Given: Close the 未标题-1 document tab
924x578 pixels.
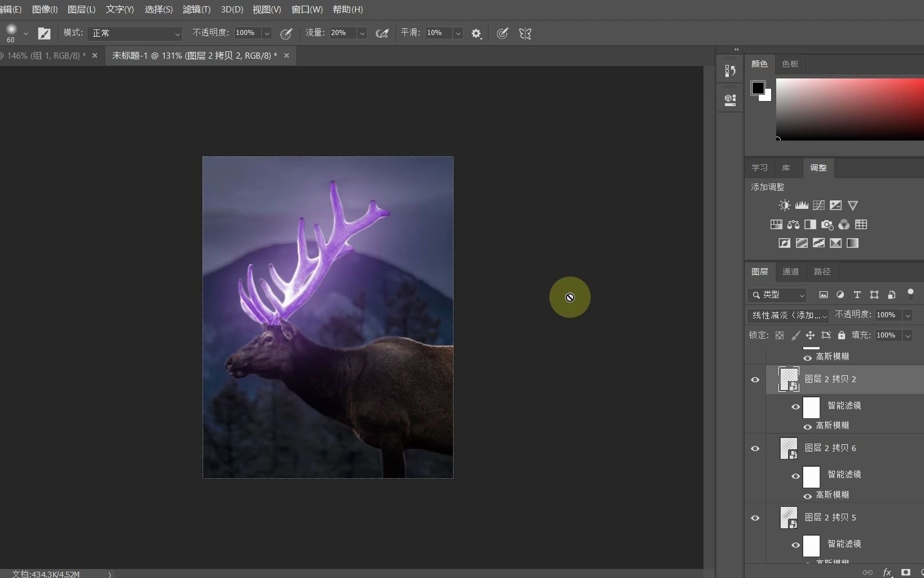Looking at the screenshot, I should (287, 55).
